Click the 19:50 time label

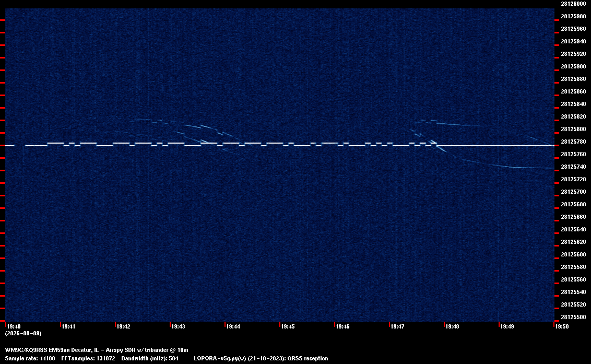point(562,326)
